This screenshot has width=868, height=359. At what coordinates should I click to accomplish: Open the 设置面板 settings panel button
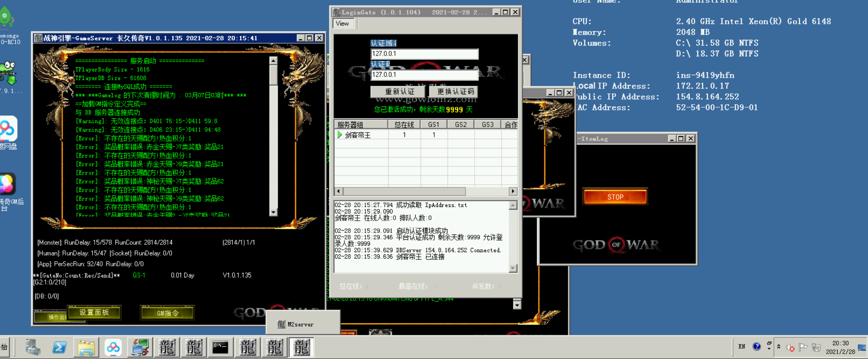coord(94,313)
